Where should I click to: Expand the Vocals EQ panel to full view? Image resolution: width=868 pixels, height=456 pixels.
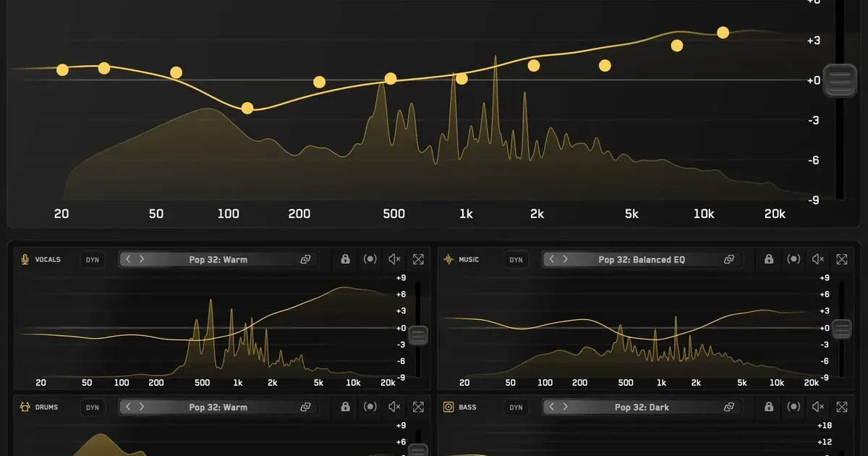click(418, 259)
